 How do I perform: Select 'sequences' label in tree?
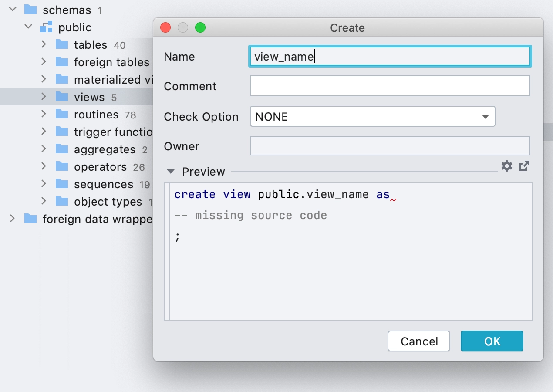coord(104,184)
